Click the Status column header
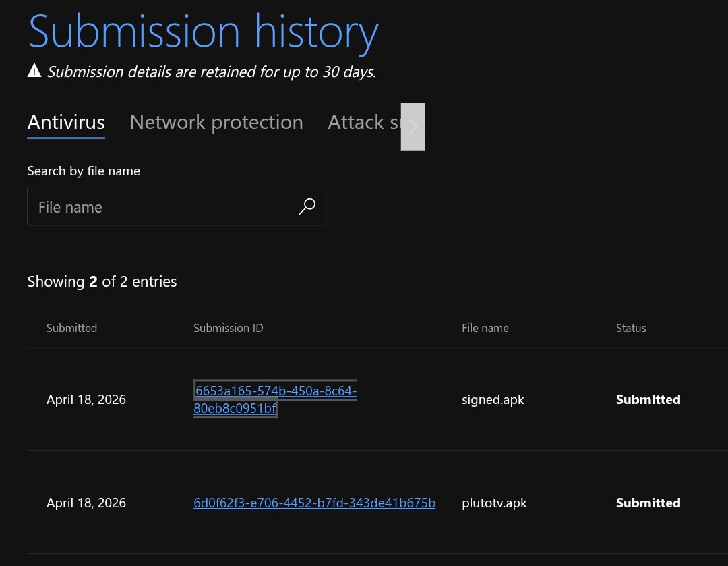 tap(630, 328)
